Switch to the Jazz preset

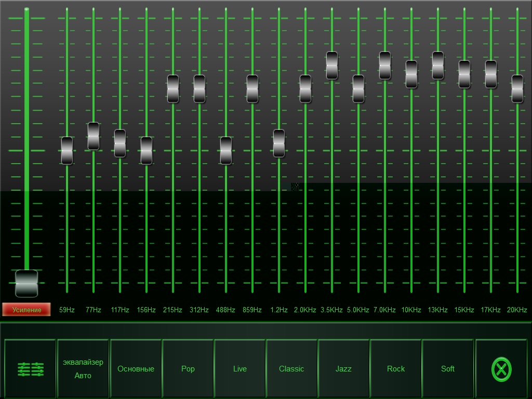[343, 369]
